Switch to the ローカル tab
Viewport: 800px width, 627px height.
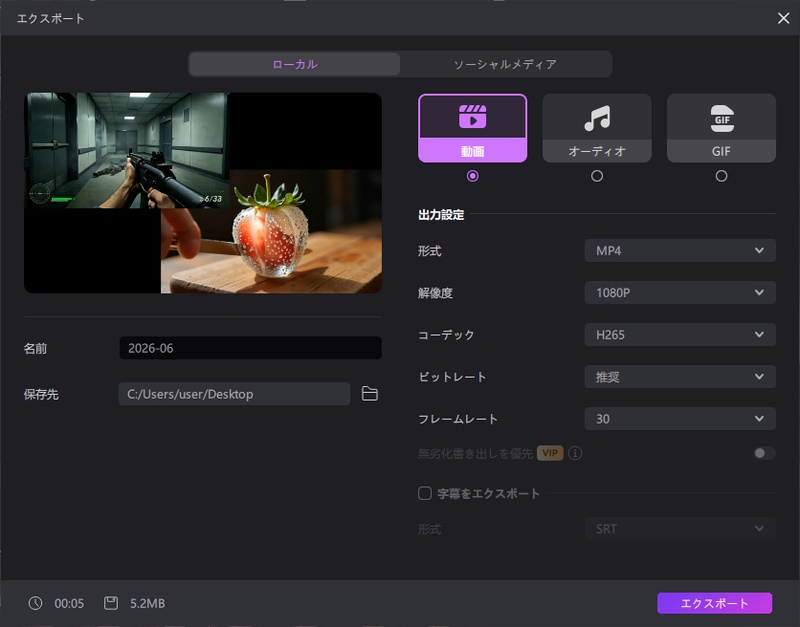[295, 64]
